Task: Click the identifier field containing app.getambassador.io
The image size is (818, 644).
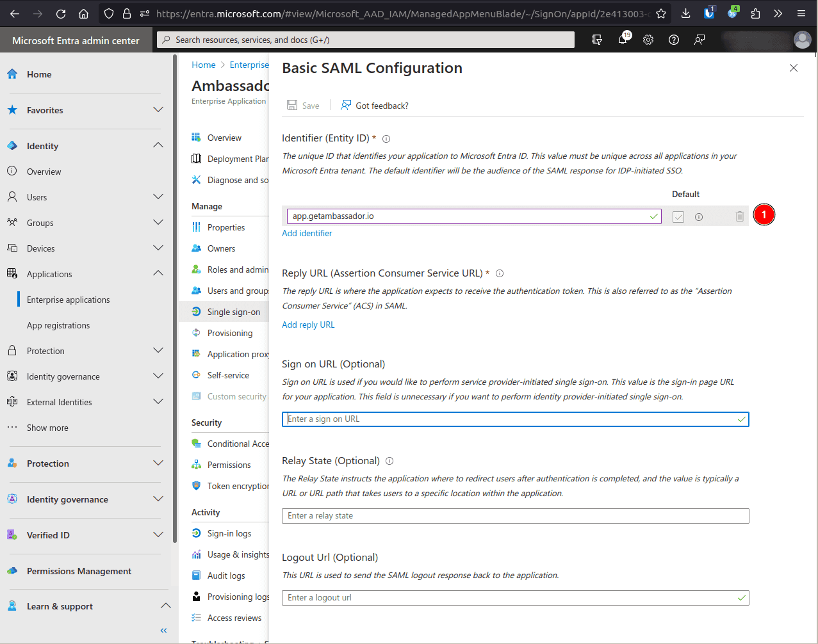Action: click(474, 216)
